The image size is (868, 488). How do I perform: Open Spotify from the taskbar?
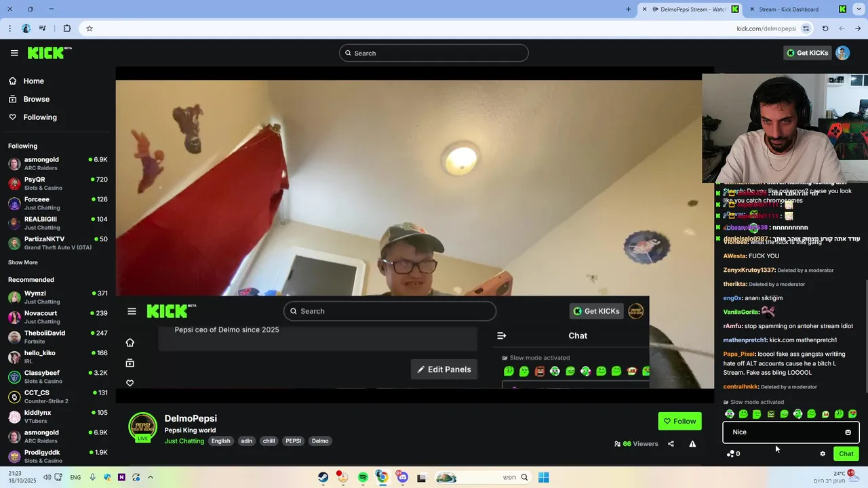click(363, 477)
